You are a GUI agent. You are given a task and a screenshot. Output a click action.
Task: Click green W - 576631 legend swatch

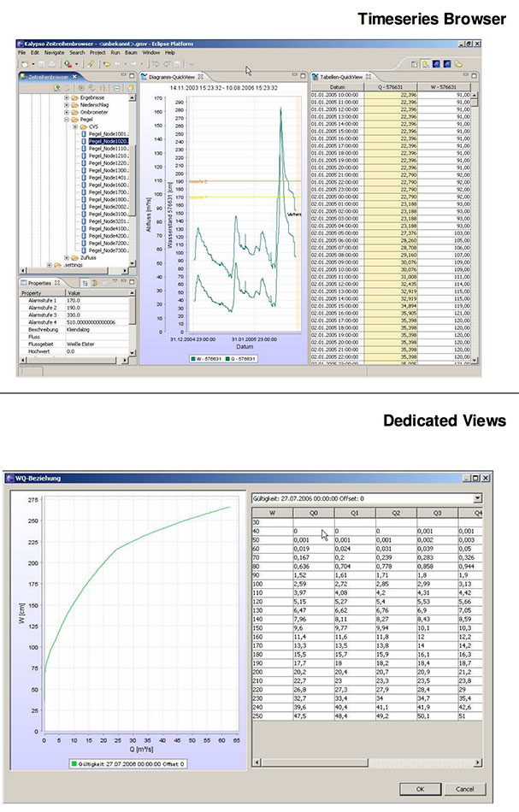tap(193, 358)
